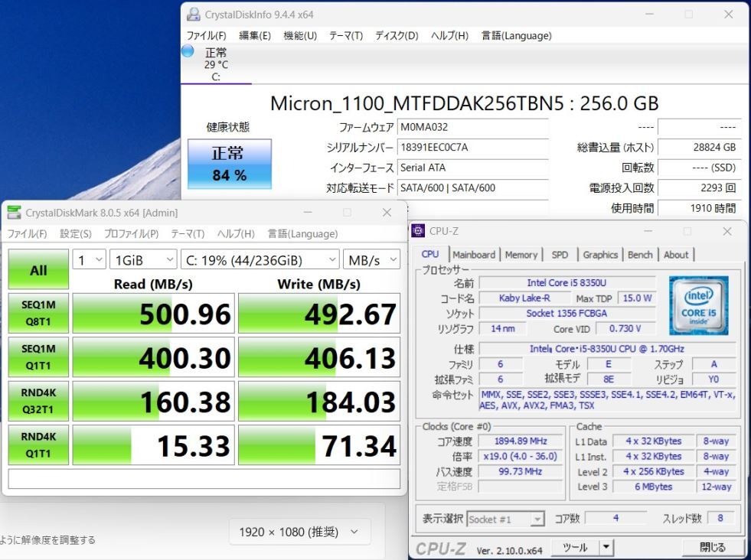Click the 正常 84 % health status button

coord(230,164)
